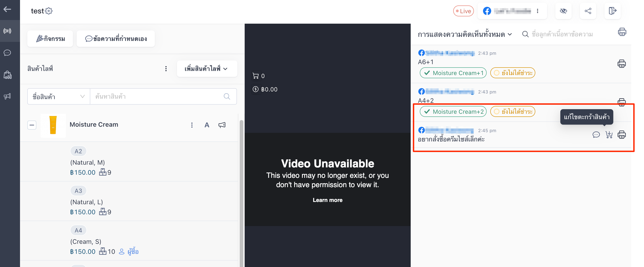Select the A2 variant keyword tag
Viewport: 644px width, 267px height.
[x=78, y=151]
